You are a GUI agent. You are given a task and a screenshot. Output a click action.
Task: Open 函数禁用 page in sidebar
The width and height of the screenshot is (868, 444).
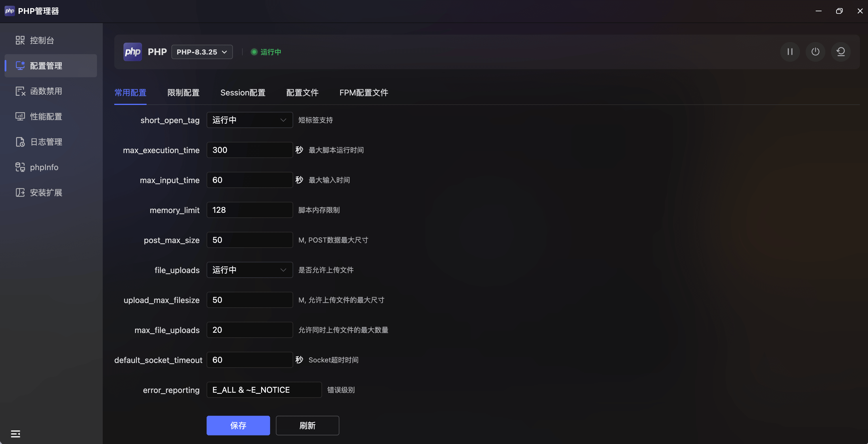tap(51, 91)
